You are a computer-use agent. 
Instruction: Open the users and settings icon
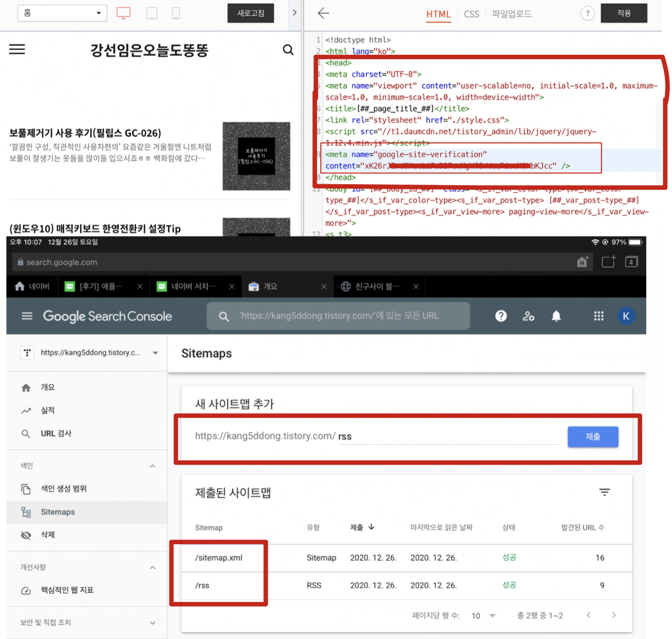coord(528,316)
